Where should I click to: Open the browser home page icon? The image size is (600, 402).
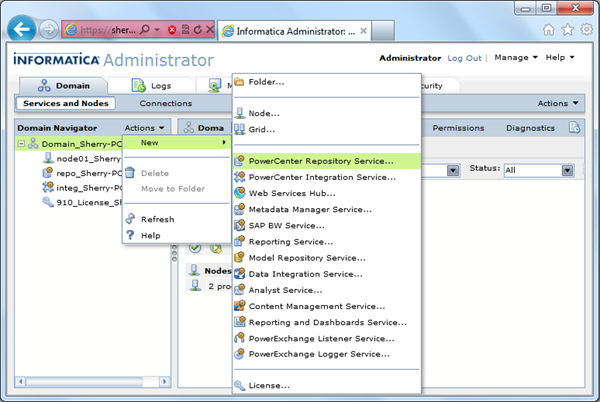[549, 29]
